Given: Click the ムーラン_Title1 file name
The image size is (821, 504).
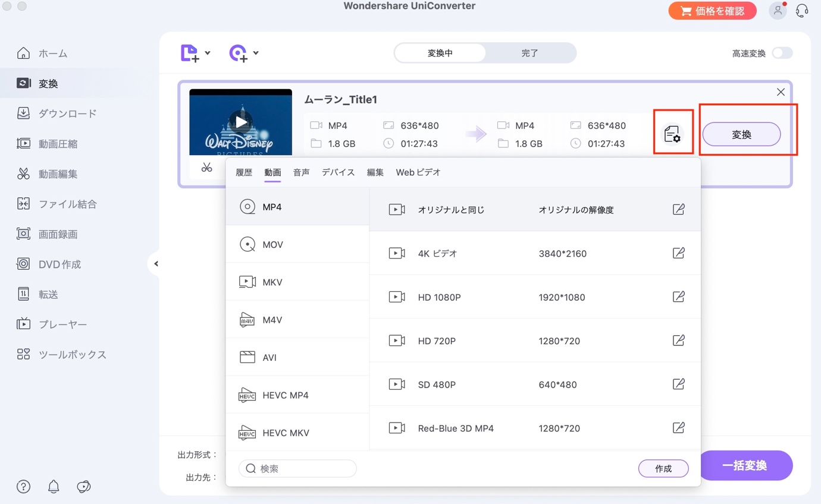Looking at the screenshot, I should point(341,99).
